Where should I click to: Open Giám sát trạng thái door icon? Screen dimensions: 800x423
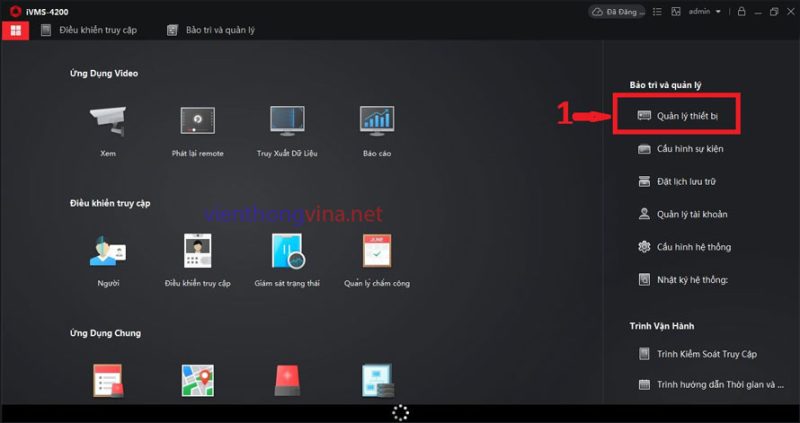click(288, 251)
